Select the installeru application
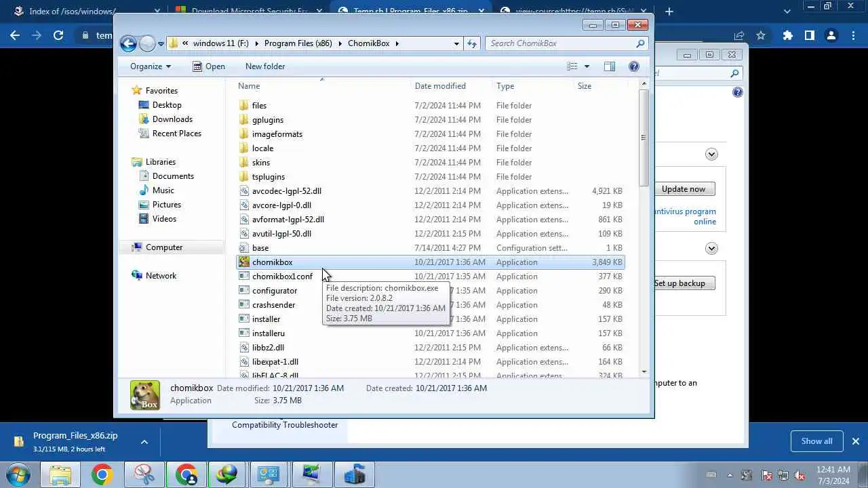 (x=269, y=333)
